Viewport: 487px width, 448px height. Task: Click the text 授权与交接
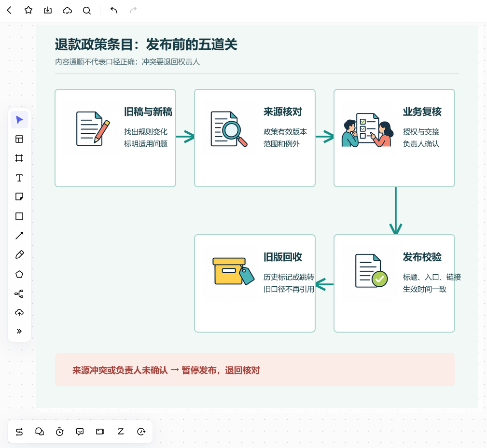(421, 132)
